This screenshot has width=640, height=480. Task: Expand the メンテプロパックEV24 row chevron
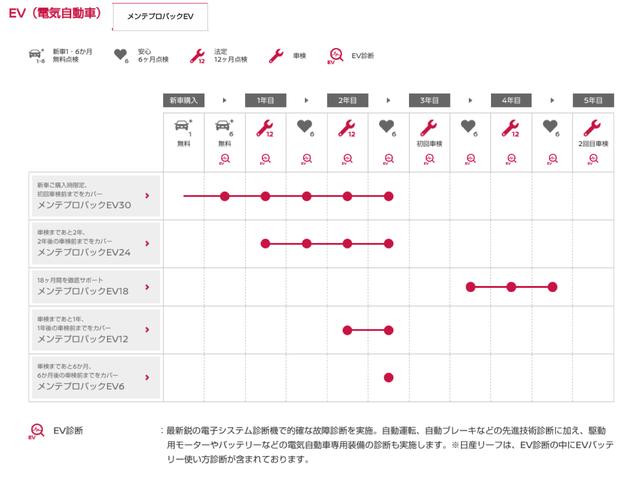click(x=147, y=243)
